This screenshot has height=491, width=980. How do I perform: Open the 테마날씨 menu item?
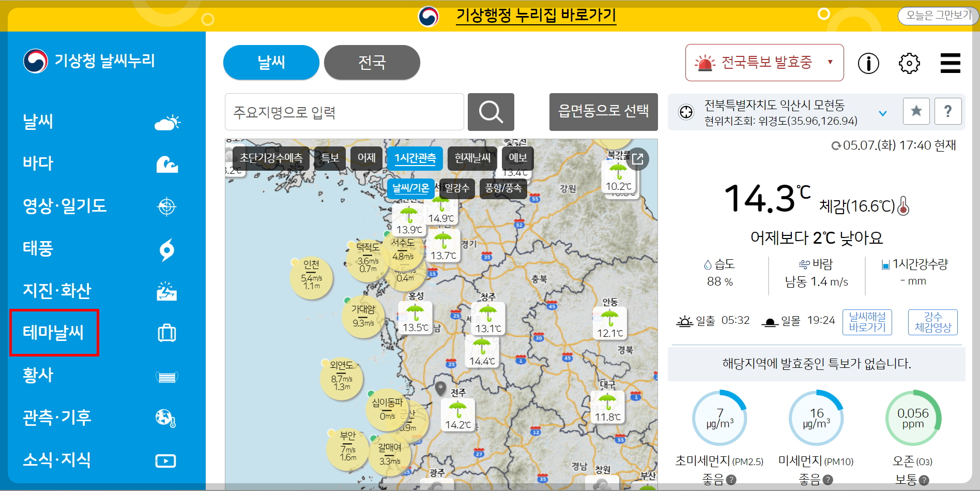[54, 333]
